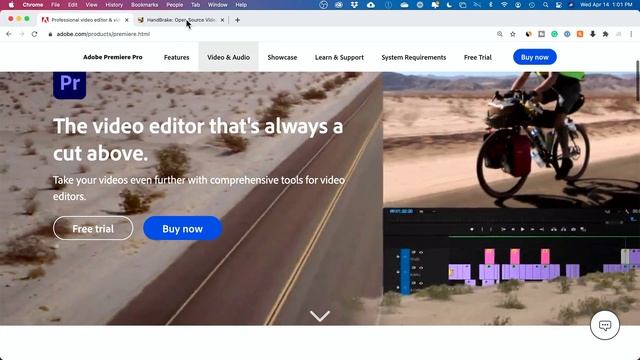Select the Professional video editor tab
Screen dimensions: 640x360
click(85, 20)
